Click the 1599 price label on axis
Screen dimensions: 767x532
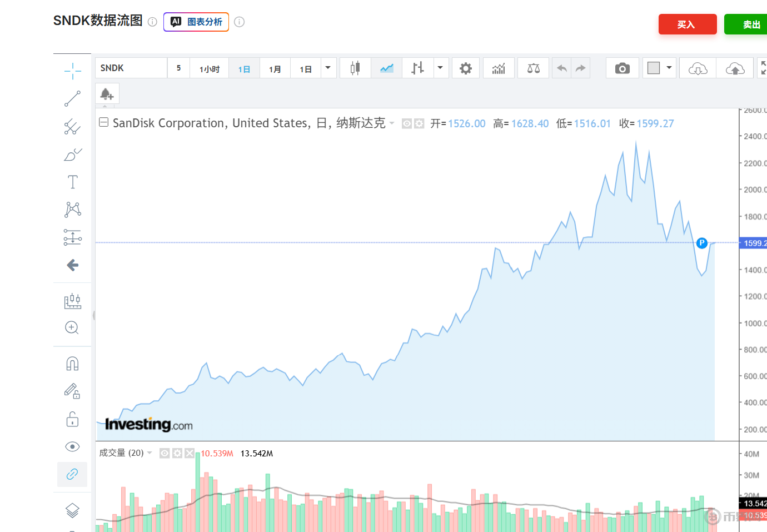tap(753, 243)
